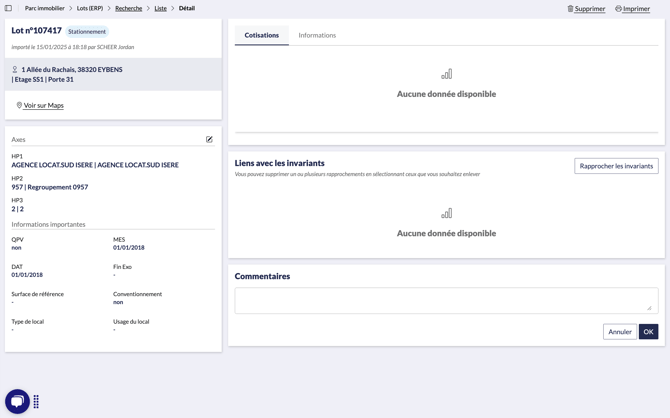The height and width of the screenshot is (418, 670).
Task: Click the drag handle beside chat widget
Action: tap(37, 401)
